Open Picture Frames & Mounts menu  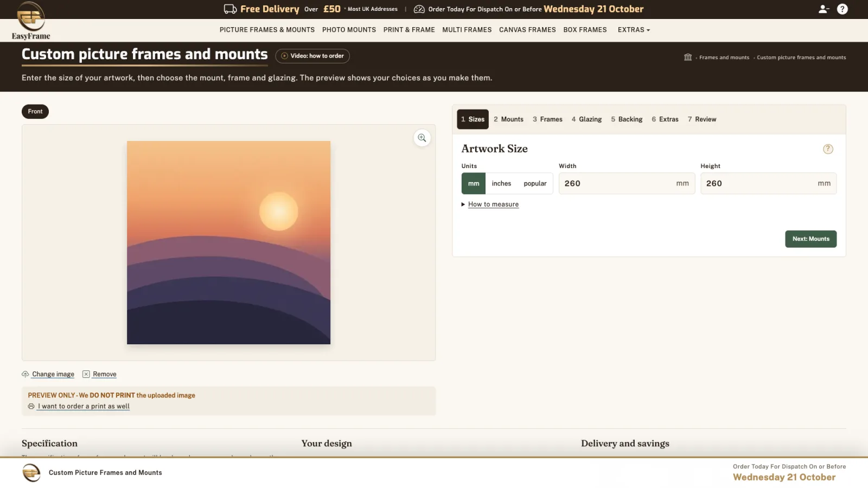(267, 30)
